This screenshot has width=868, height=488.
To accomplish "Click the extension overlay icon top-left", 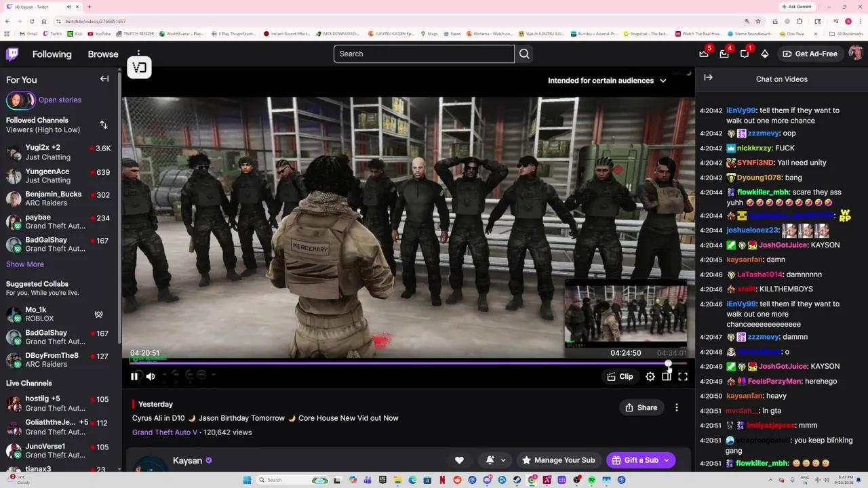I will pyautogui.click(x=139, y=67).
